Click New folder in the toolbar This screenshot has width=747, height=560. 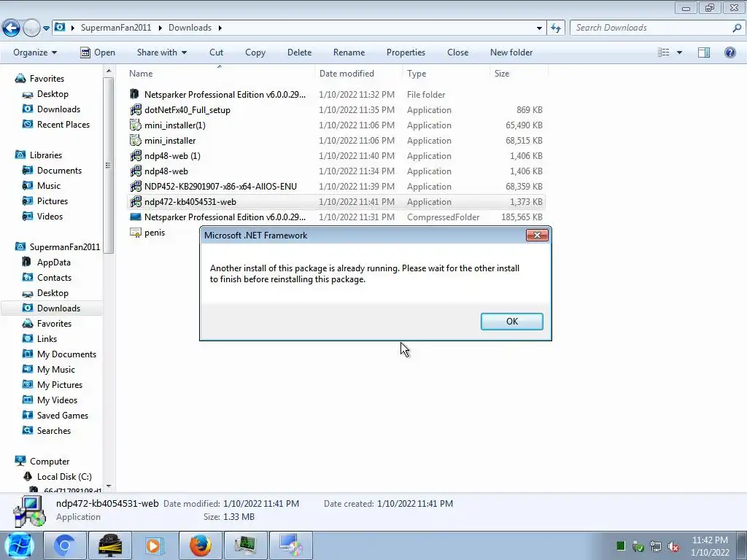511,52
